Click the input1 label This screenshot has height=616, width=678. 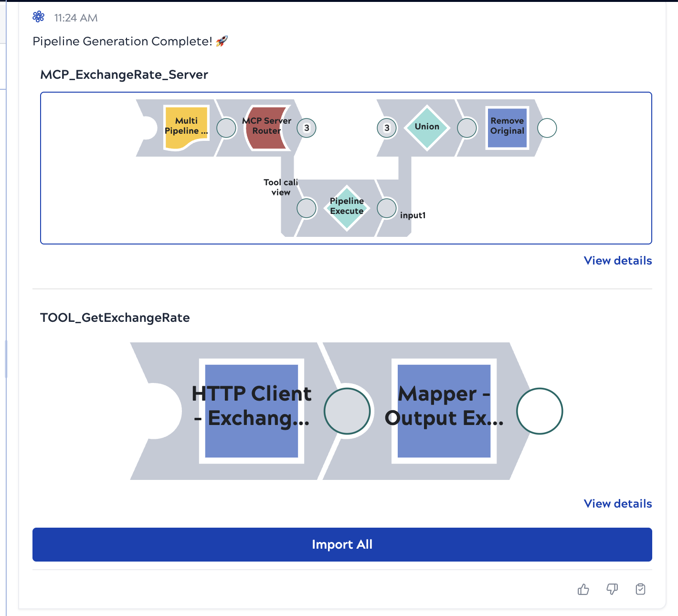[413, 215]
